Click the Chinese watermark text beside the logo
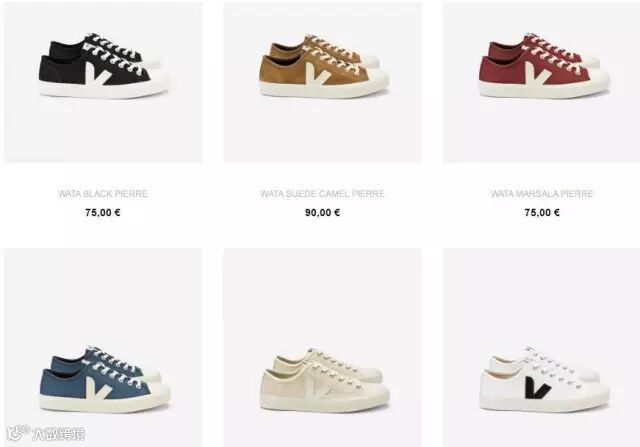This screenshot has height=447, width=640. click(58, 434)
